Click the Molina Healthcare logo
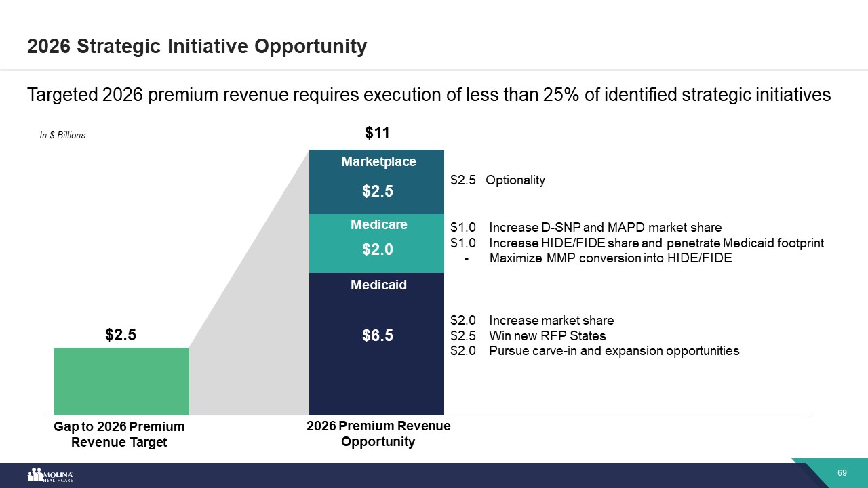 (50, 475)
